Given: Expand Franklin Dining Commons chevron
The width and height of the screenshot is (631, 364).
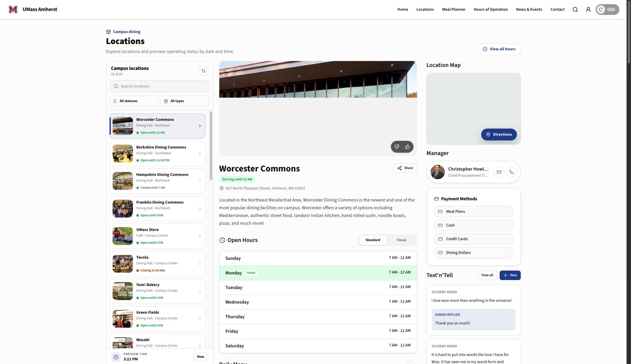Looking at the screenshot, I should pyautogui.click(x=200, y=209).
